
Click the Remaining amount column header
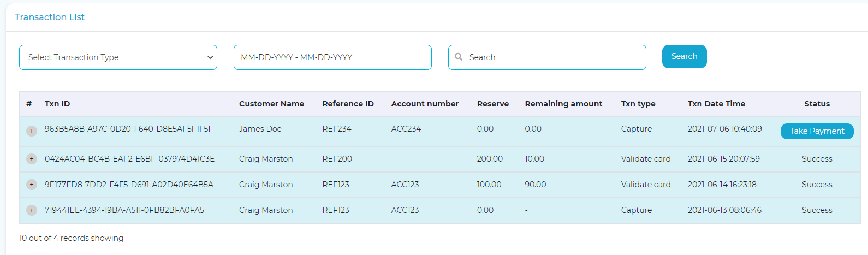563,104
